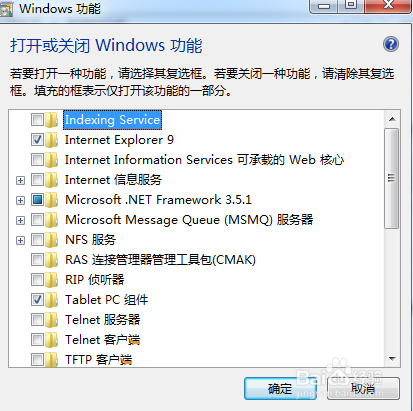This screenshot has width=413, height=411.
Task: Click folder icon beside Microsoft .NET Framework 3.5.1
Action: click(x=52, y=200)
